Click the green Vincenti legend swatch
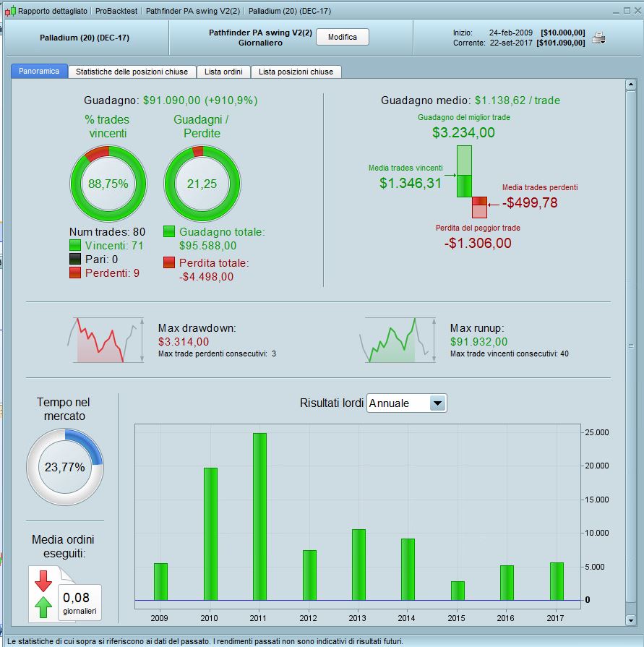 (x=75, y=246)
